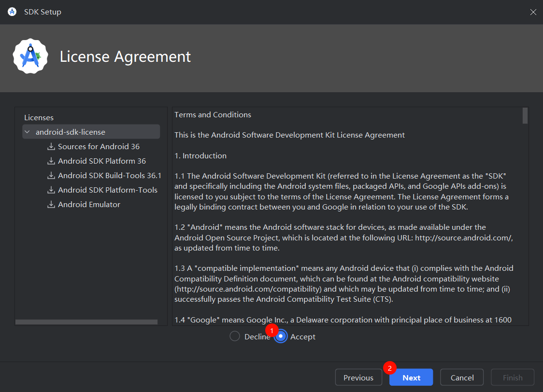Go back with the Previous button

(x=358, y=378)
